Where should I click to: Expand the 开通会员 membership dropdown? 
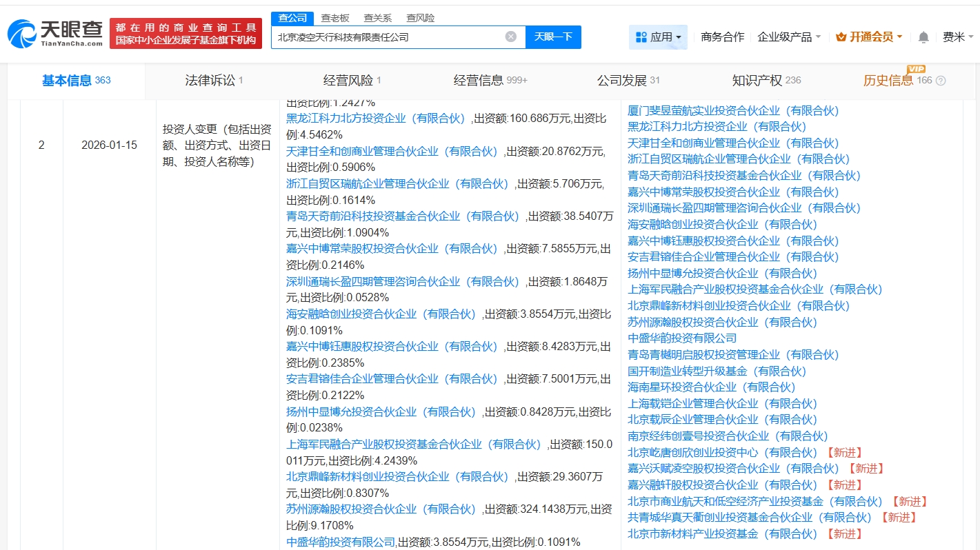(x=868, y=37)
